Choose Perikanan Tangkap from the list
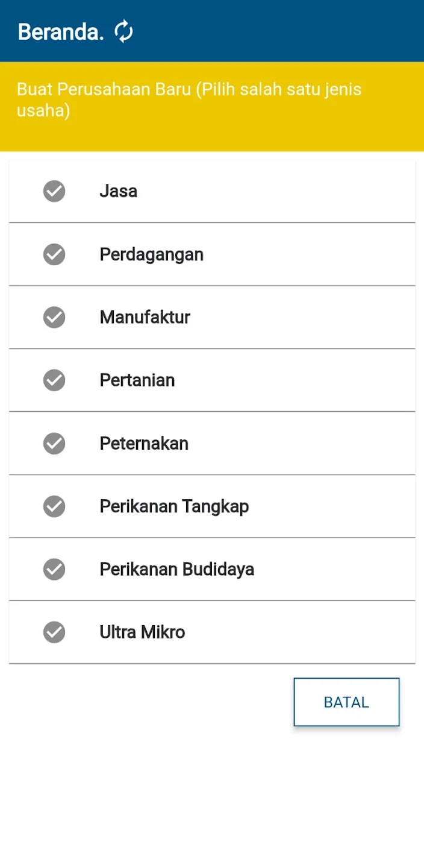The image size is (424, 868). point(212,506)
